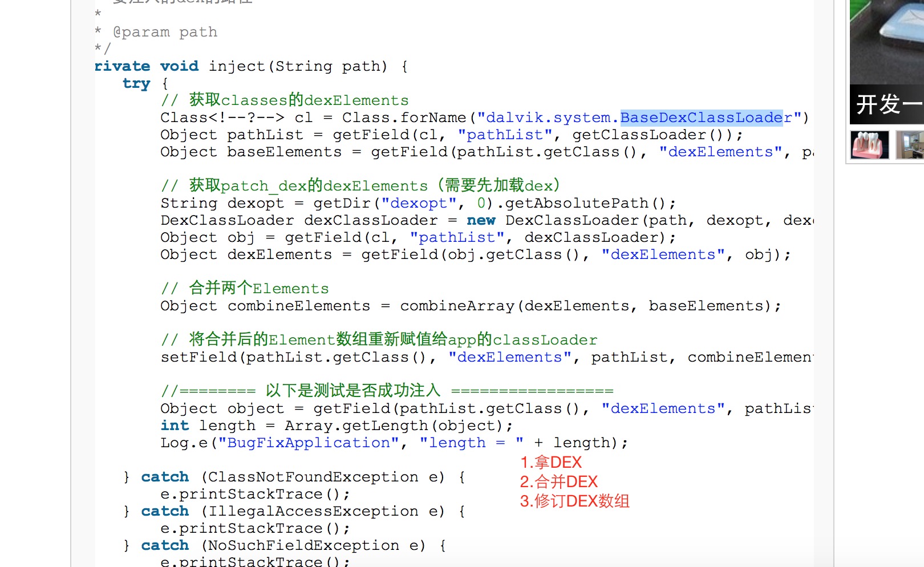The width and height of the screenshot is (924, 567).
Task: Click the 'Object pathList = getField' line
Action: click(452, 135)
